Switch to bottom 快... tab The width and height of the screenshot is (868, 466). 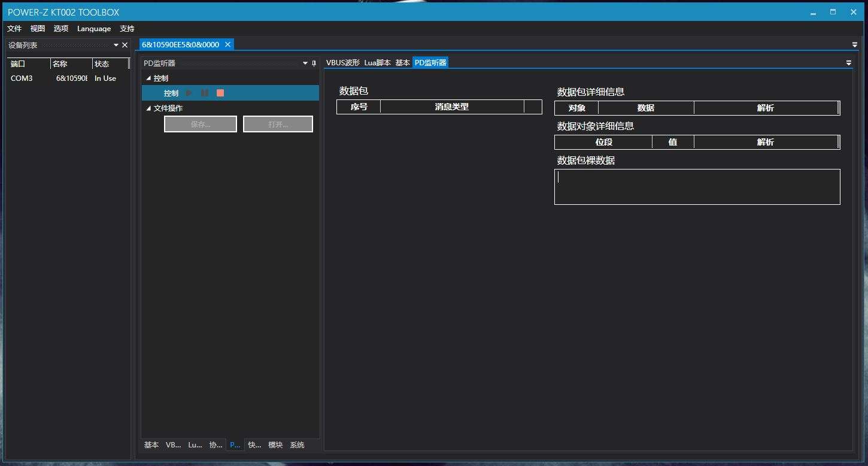(254, 445)
